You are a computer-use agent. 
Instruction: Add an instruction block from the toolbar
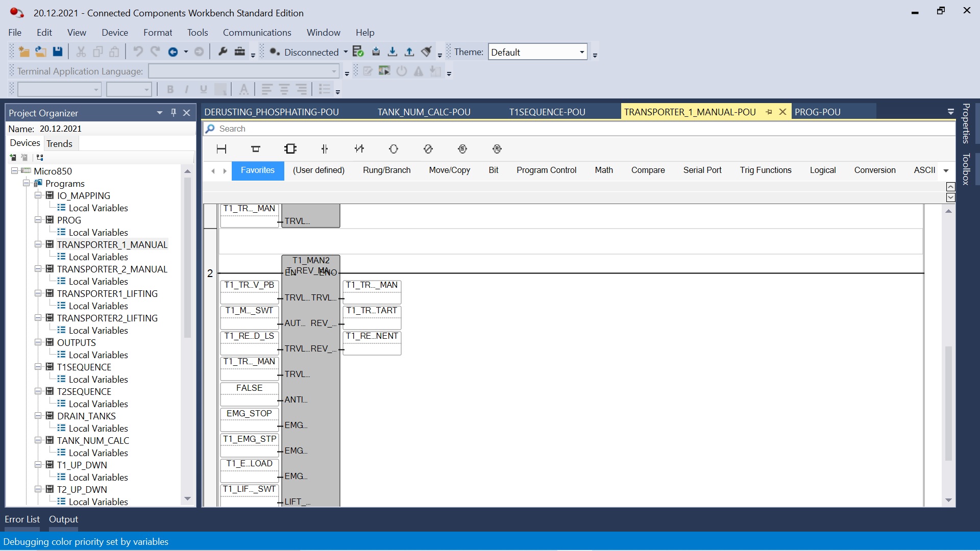[290, 149]
